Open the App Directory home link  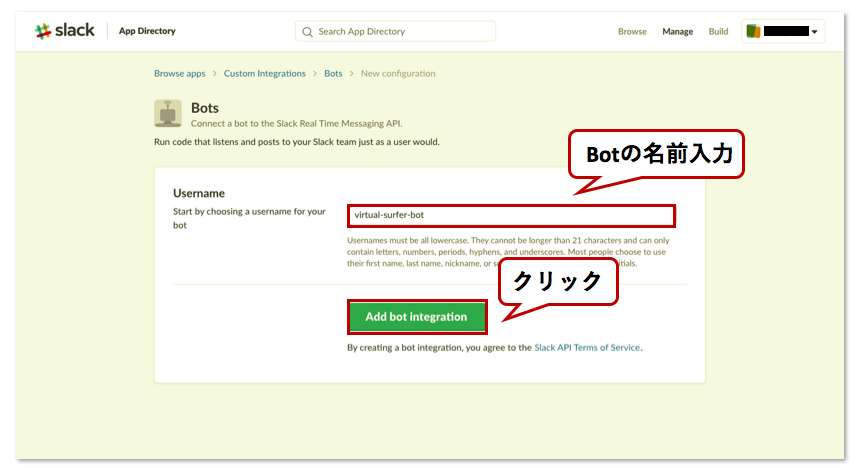point(147,31)
